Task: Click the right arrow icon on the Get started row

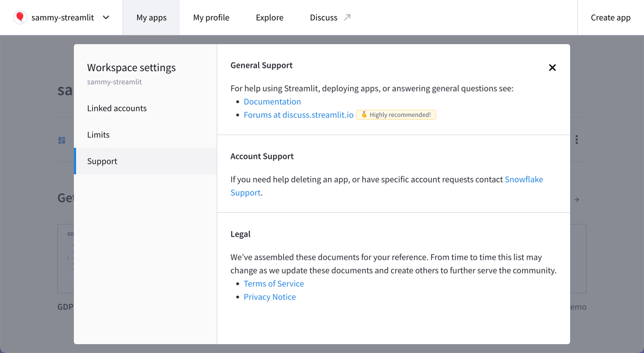Action: tap(576, 200)
